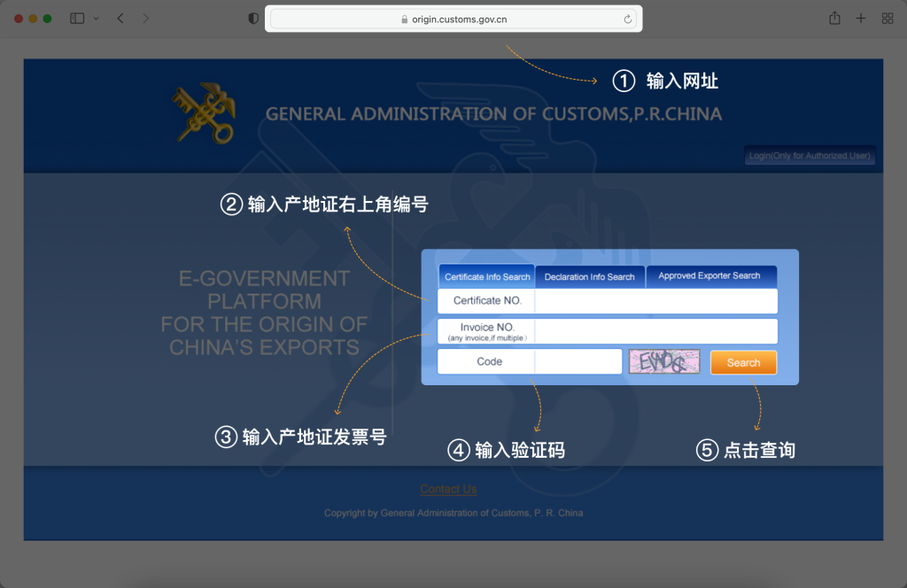Click the yellow minimize window button
Viewport: 907px width, 588px height.
pos(33,19)
